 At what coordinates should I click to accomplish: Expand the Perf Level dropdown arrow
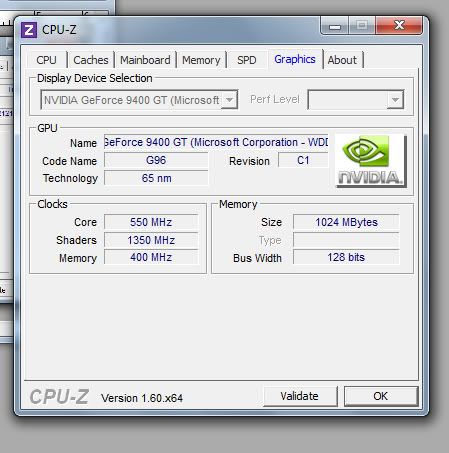[x=395, y=100]
